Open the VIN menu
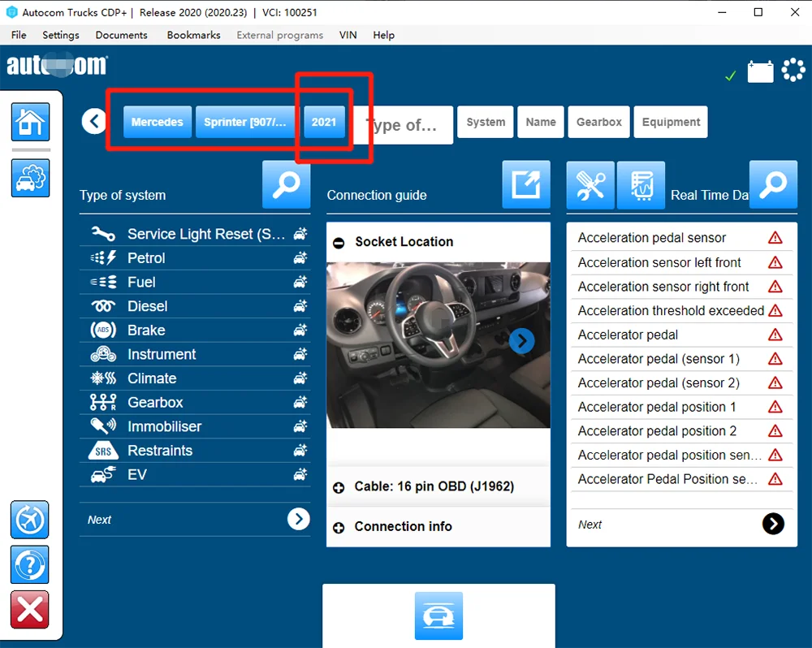Viewport: 812px width, 648px height. [348, 35]
